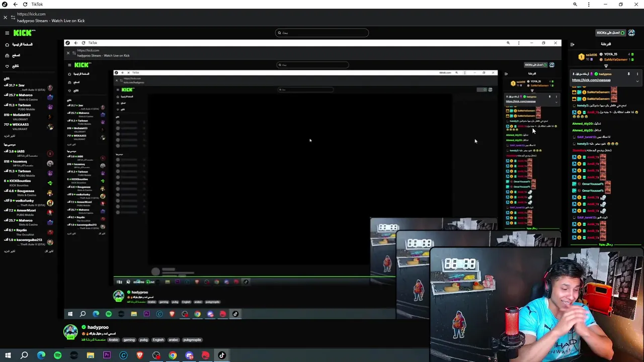644x362 pixels.
Task: Go back using the main window's back arrow
Action: pos(15,5)
